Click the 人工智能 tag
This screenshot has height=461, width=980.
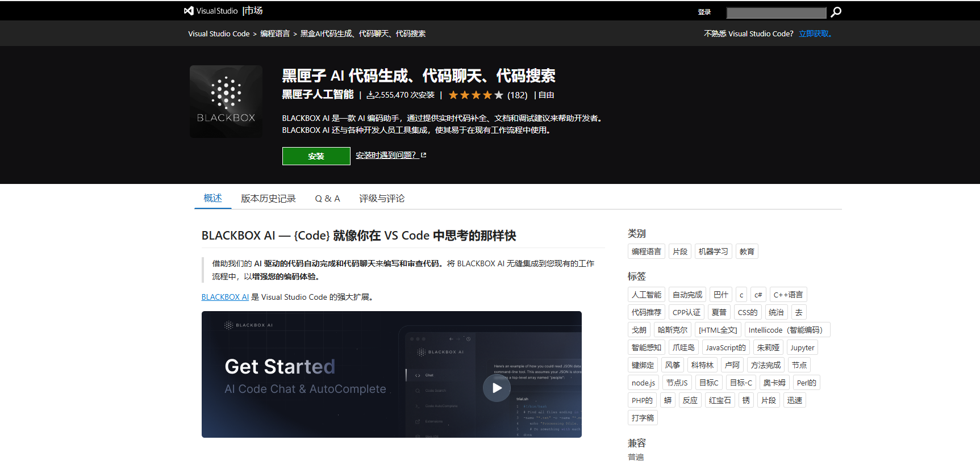click(x=647, y=295)
